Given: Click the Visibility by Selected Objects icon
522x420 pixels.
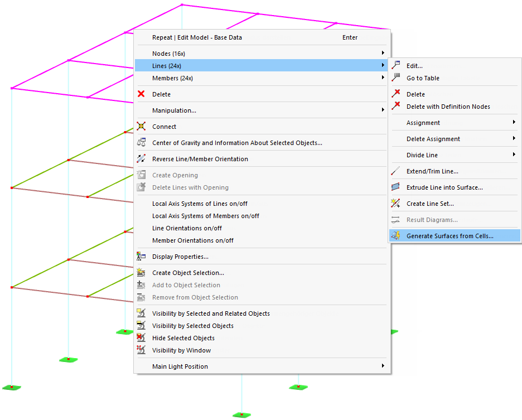Looking at the screenshot, I should 141,326.
